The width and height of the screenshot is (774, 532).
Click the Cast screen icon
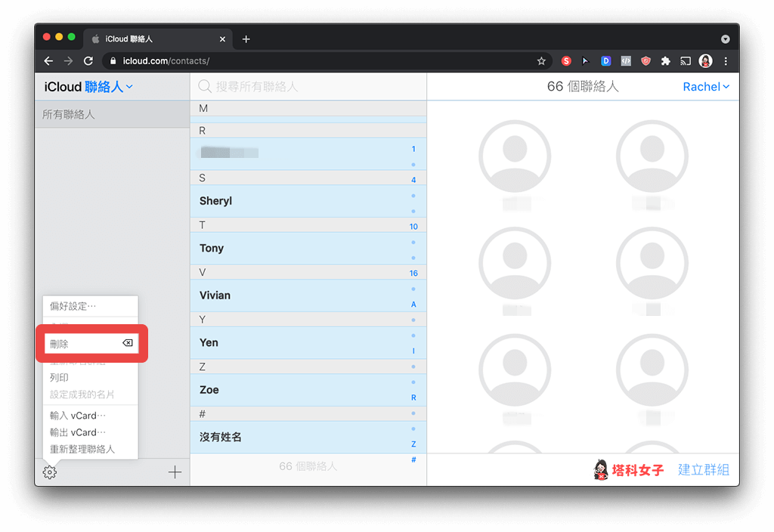coord(685,61)
